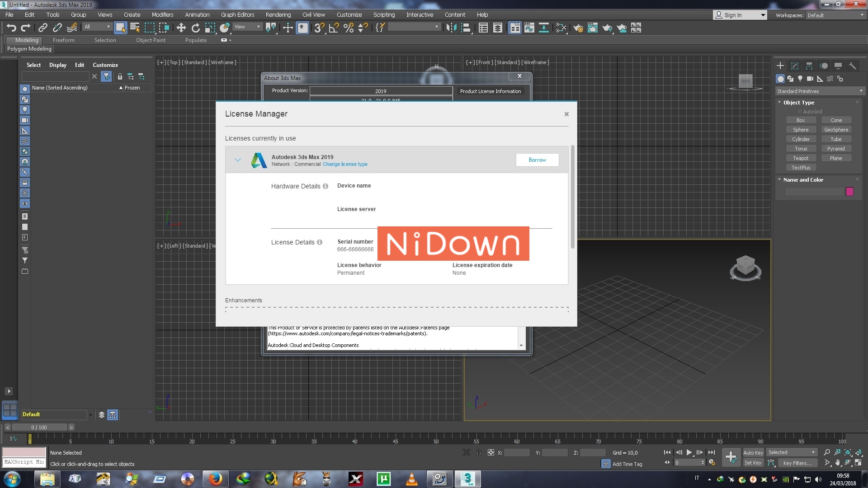The width and height of the screenshot is (868, 488).
Task: Select the Select and Move tool
Action: point(181,28)
